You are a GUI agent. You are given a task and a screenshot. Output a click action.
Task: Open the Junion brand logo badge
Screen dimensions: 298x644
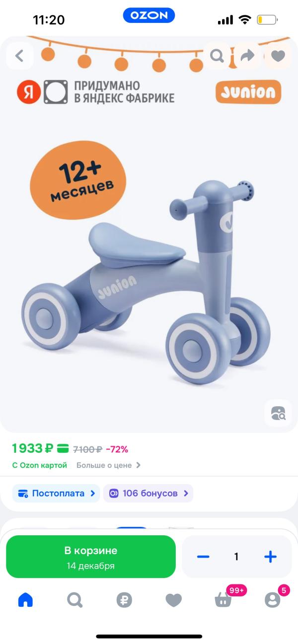point(248,92)
